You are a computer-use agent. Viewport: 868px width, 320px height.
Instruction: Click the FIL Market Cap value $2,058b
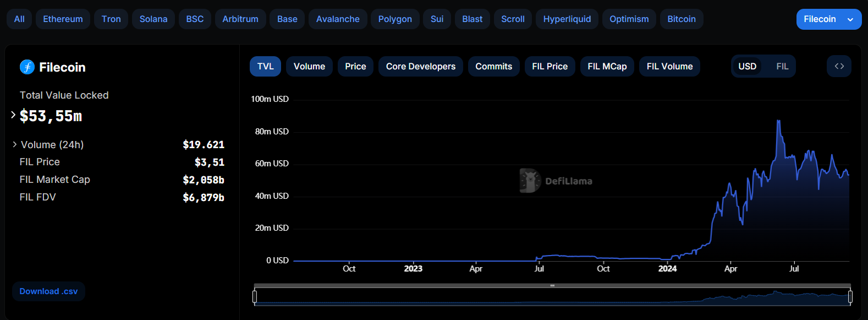(x=204, y=180)
